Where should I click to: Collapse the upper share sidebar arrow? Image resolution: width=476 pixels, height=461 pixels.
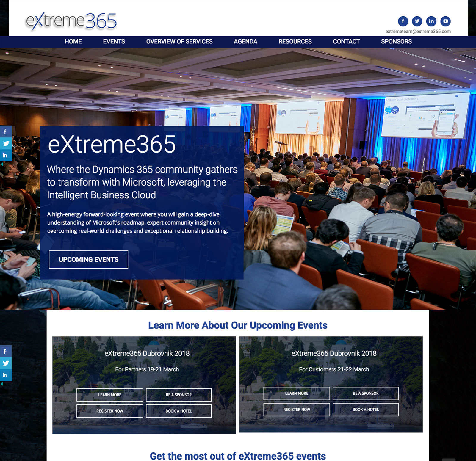pyautogui.click(x=1, y=164)
